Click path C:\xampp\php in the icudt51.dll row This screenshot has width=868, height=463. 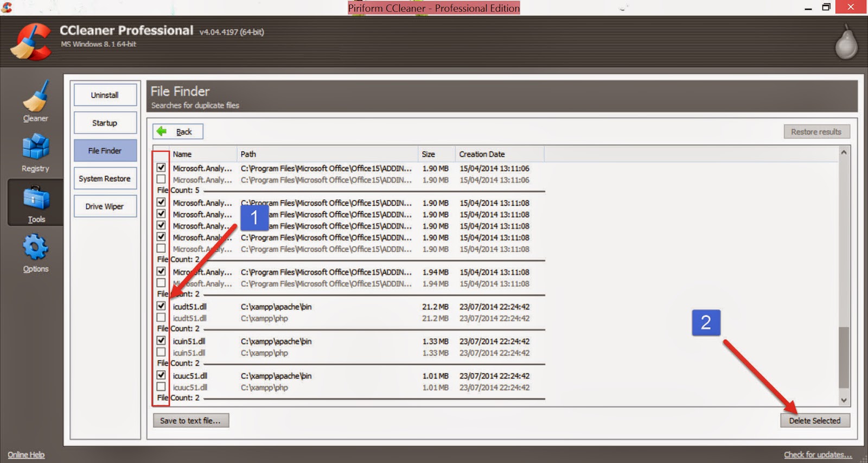265,319
